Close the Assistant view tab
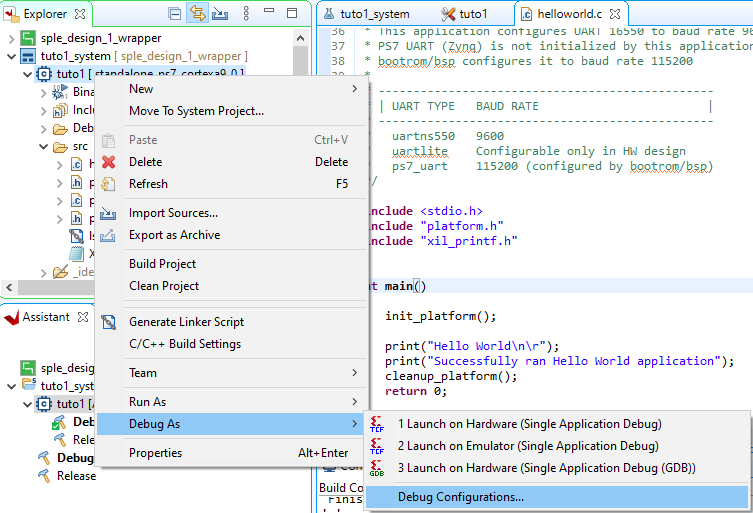The width and height of the screenshot is (753, 513). coord(83,317)
